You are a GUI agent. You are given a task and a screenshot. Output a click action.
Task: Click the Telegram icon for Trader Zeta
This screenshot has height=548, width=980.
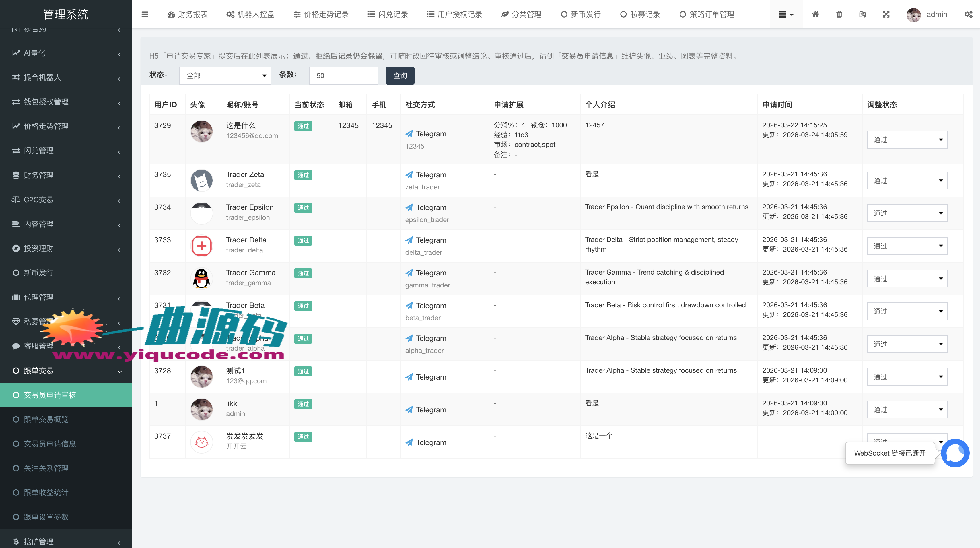409,175
